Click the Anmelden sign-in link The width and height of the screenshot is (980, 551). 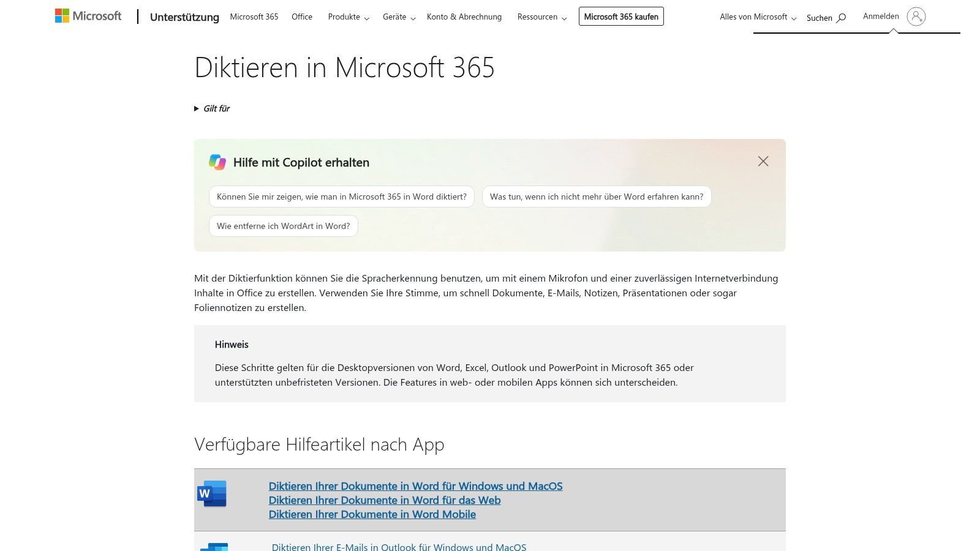tap(881, 17)
